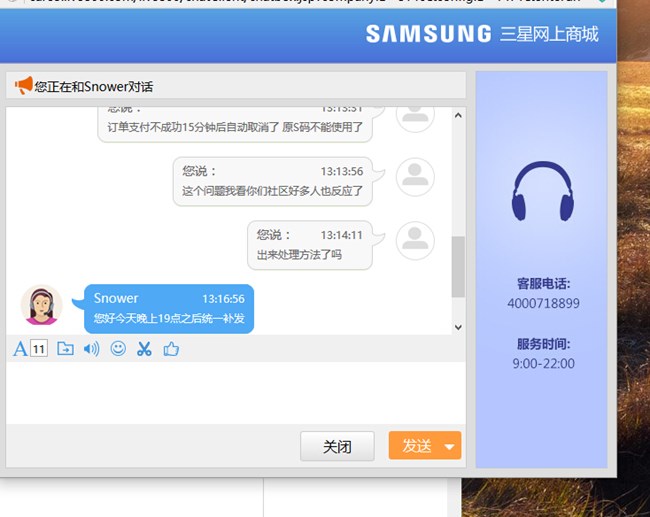Expand the send options dropdown arrow
Viewport: 650px width, 517px height.
pos(450,447)
